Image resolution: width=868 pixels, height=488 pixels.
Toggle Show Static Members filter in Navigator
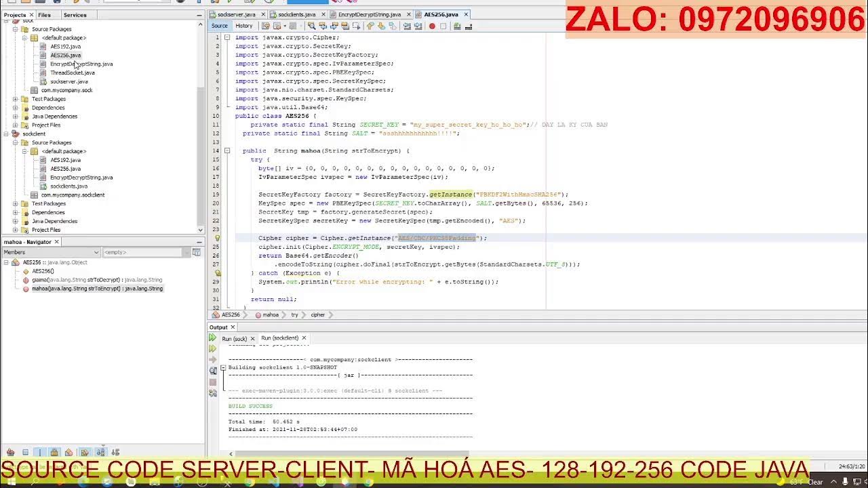[x=39, y=452]
